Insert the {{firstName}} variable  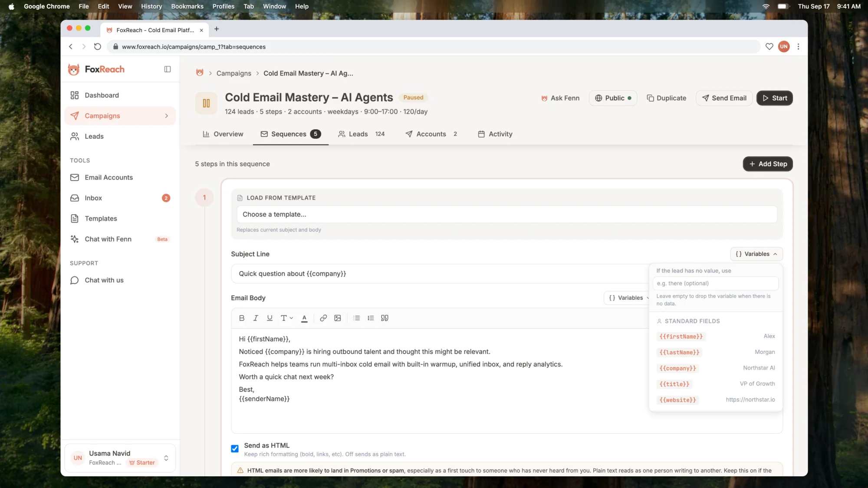716,337
